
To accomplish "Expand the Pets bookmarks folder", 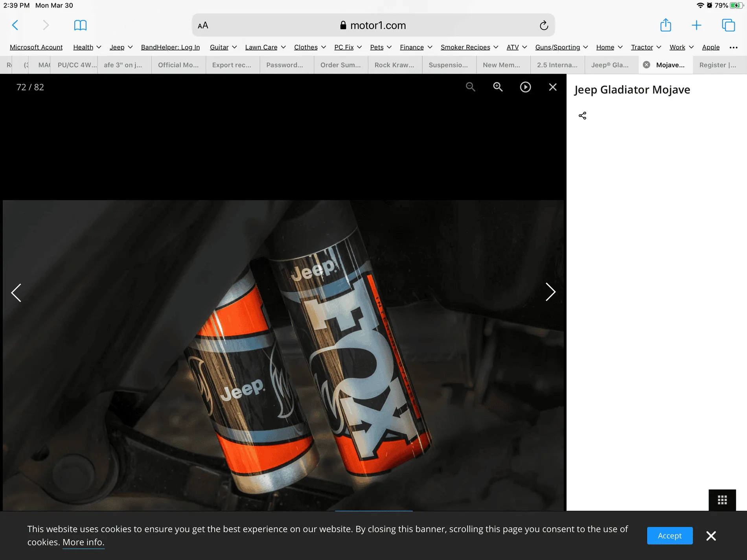I will [x=381, y=47].
